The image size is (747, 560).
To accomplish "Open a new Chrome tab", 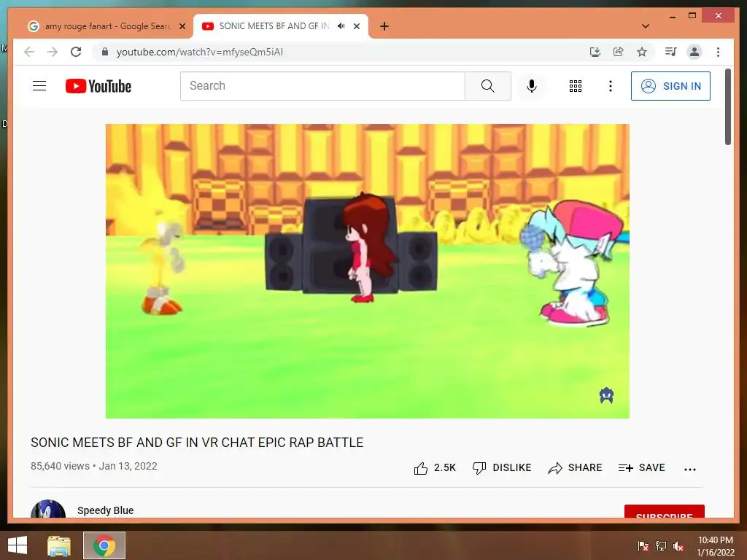I will coord(384,26).
